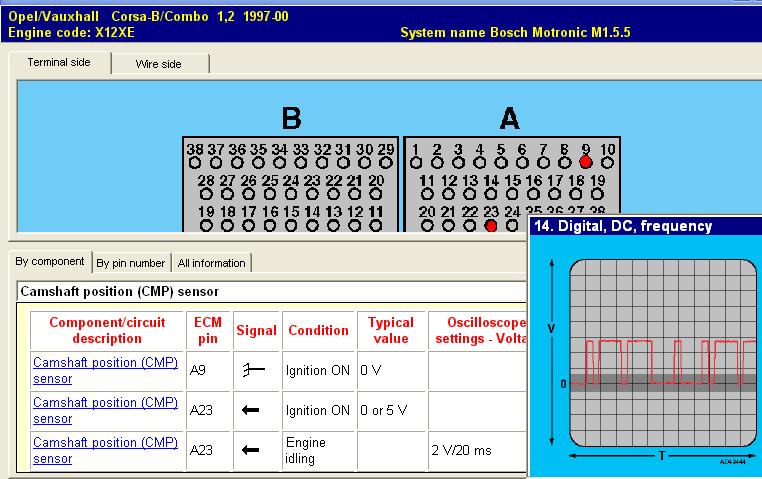Click pin 10 on connector A
762x479 pixels.
pos(607,163)
